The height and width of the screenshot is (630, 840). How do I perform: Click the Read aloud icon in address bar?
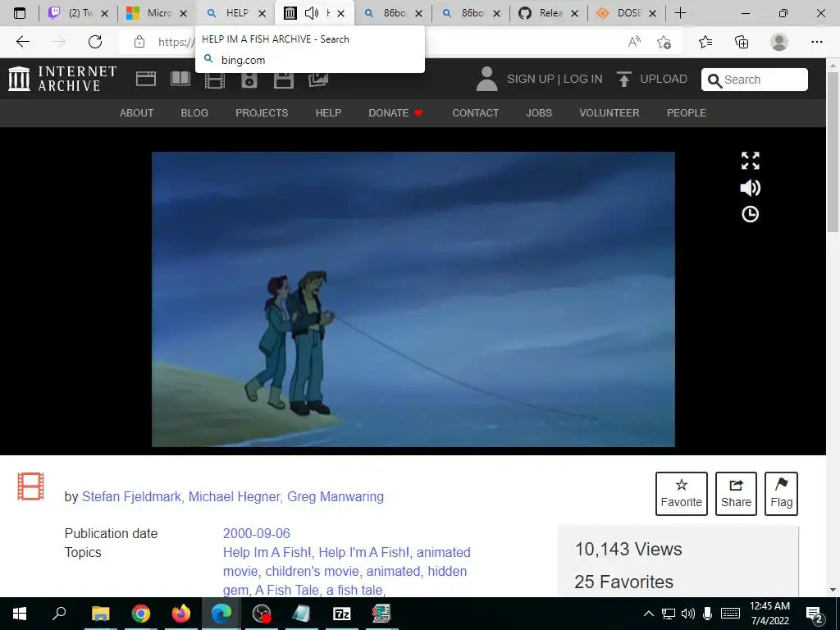coord(634,42)
